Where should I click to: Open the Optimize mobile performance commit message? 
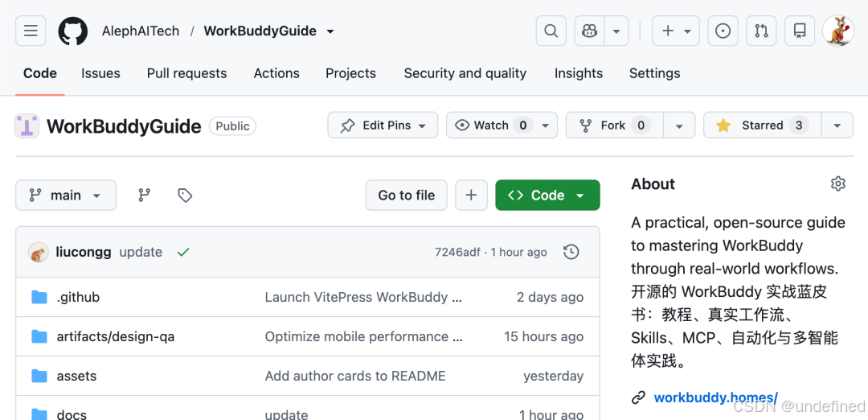364,336
